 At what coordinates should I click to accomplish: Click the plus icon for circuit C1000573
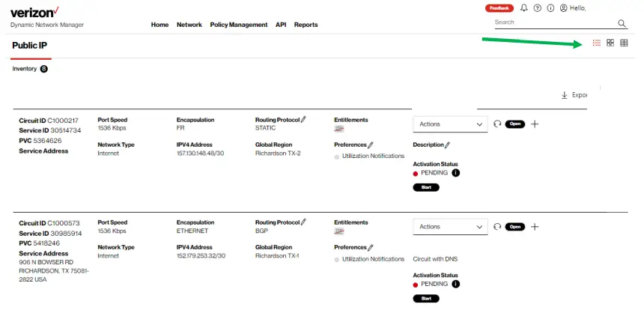[x=535, y=227]
